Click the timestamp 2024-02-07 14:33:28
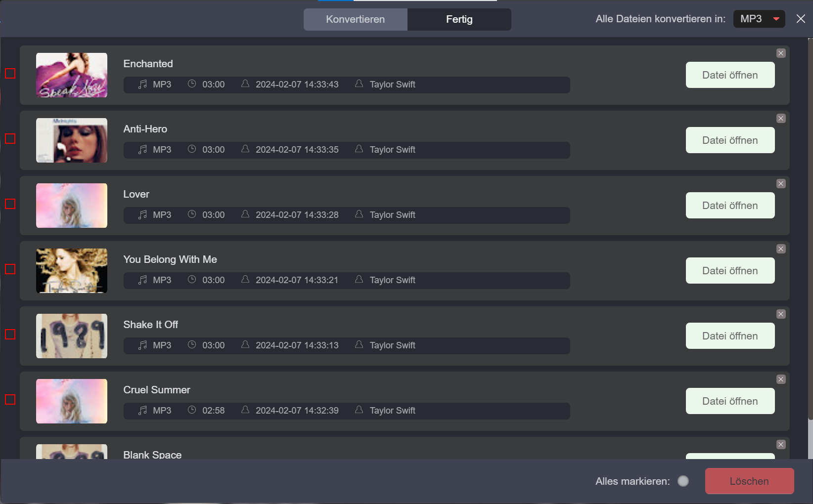Viewport: 813px width, 504px height. tap(297, 215)
